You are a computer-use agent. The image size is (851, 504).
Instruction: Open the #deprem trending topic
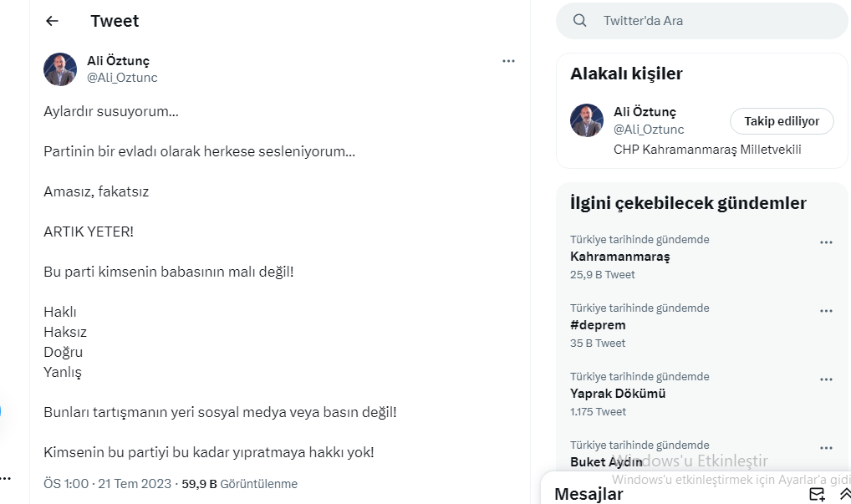(x=598, y=325)
